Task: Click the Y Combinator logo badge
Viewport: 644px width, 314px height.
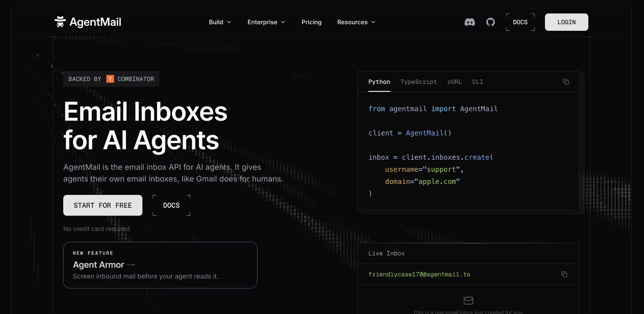Action: click(x=110, y=79)
